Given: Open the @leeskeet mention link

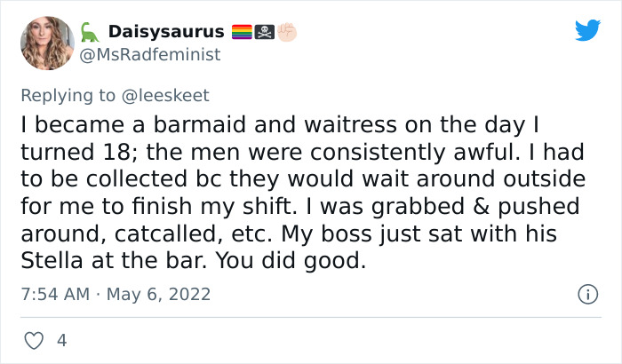Looking at the screenshot, I should [165, 96].
